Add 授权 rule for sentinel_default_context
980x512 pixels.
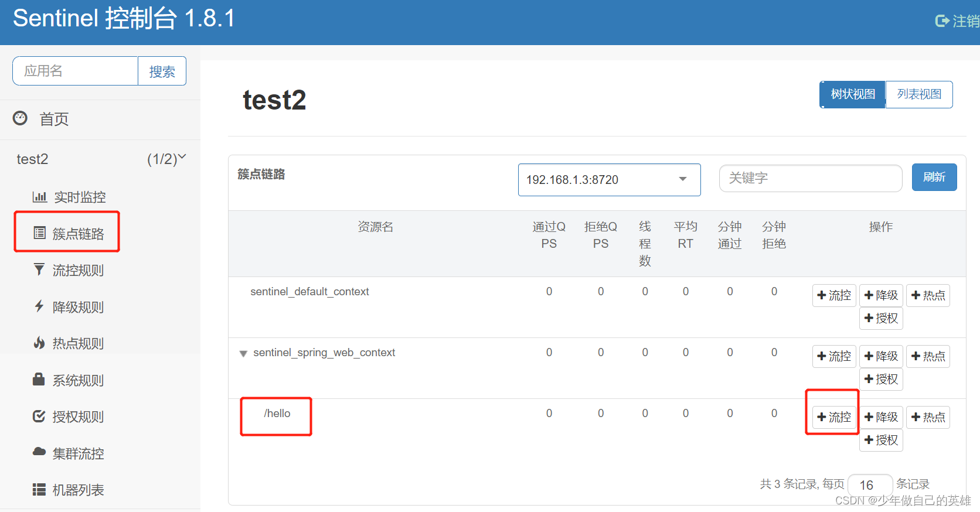pyautogui.click(x=881, y=318)
